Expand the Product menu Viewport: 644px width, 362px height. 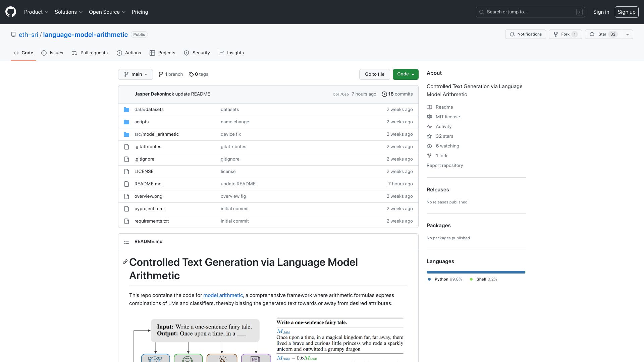[36, 12]
